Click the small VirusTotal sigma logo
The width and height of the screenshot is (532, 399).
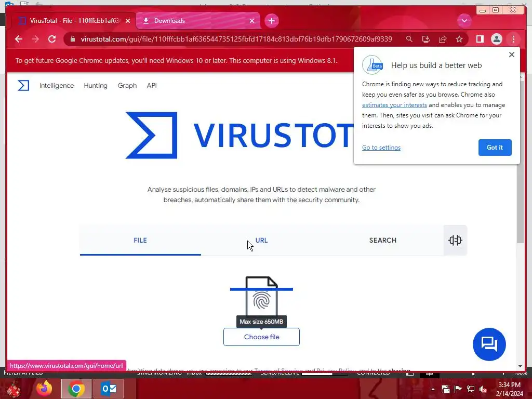pyautogui.click(x=23, y=86)
